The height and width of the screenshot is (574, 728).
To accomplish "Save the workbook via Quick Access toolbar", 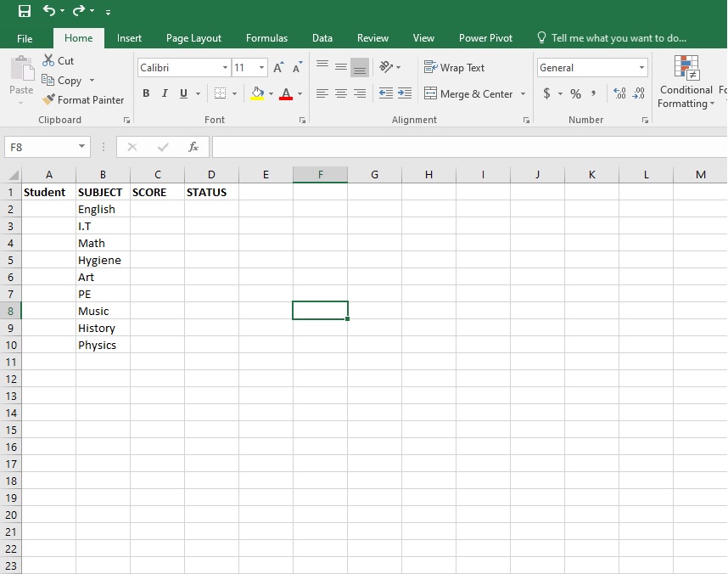I will pyautogui.click(x=24, y=11).
